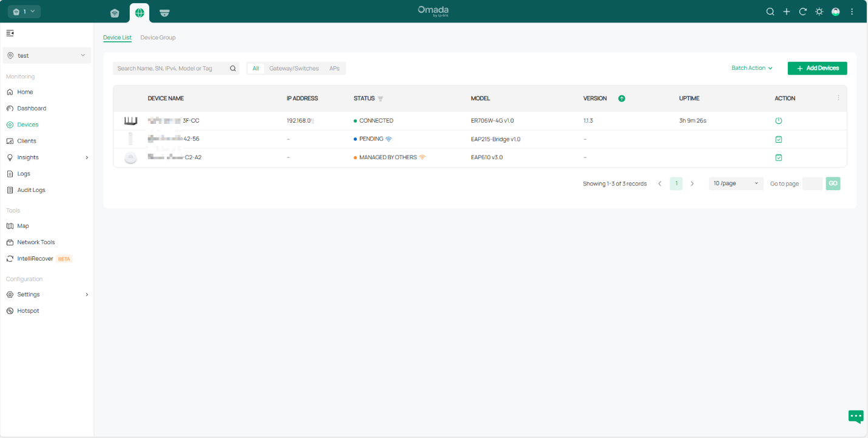Toggle the light/dark theme sun icon
Viewport: 868px width, 438px height.
[819, 12]
